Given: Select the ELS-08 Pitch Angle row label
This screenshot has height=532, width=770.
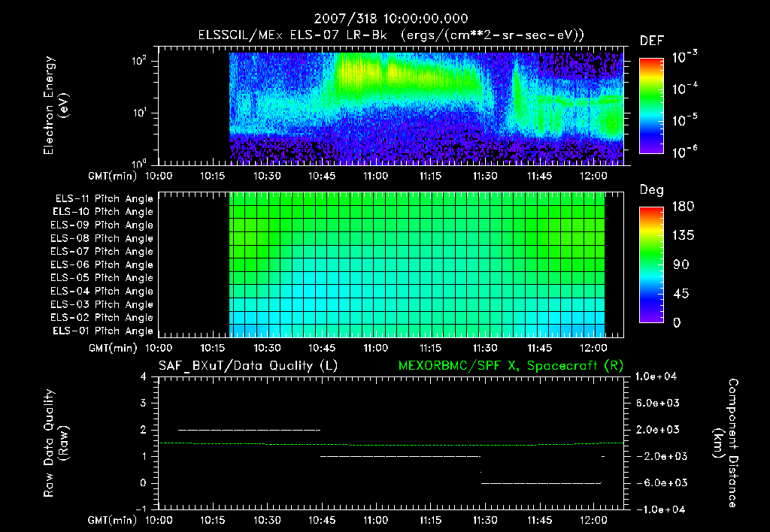Looking at the screenshot, I should 102,238.
